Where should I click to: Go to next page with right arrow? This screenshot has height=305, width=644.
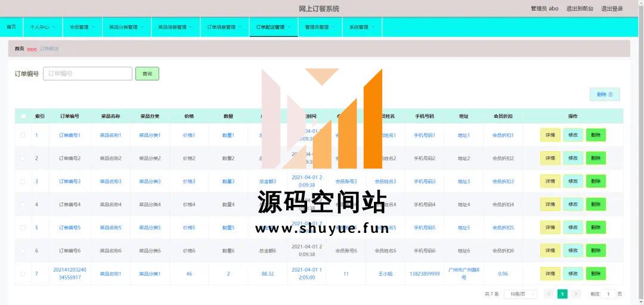click(576, 294)
